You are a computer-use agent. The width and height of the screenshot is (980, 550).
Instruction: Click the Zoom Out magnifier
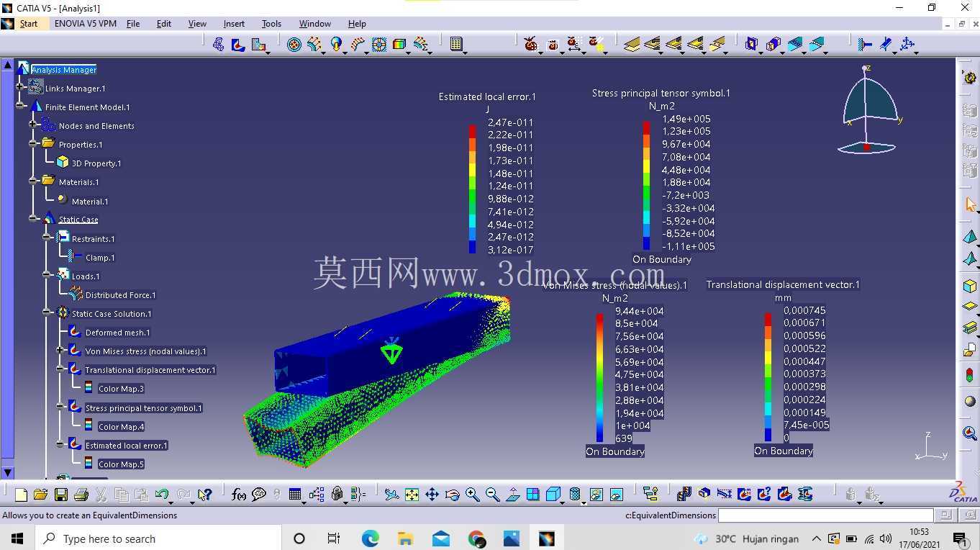[492, 495]
